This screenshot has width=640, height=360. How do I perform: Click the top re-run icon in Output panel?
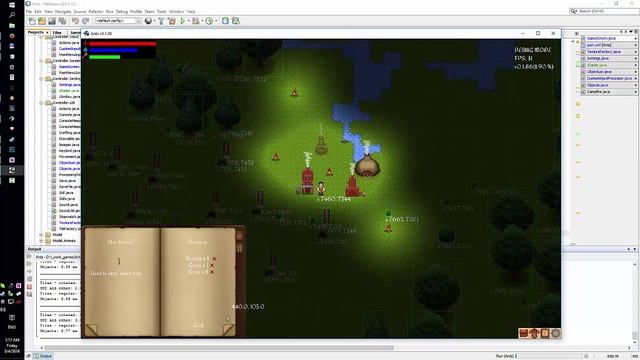click(x=29, y=257)
